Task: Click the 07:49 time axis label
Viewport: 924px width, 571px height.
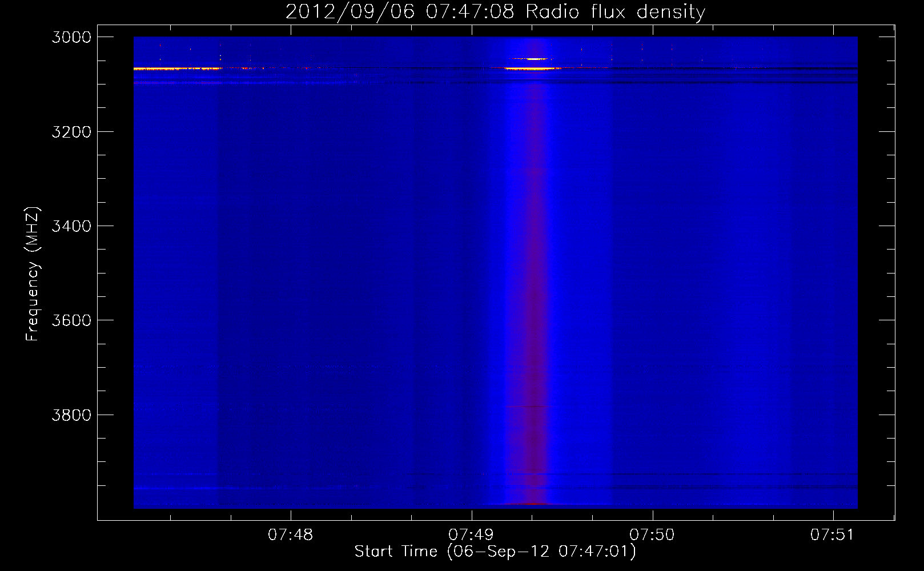Action: pos(471,535)
